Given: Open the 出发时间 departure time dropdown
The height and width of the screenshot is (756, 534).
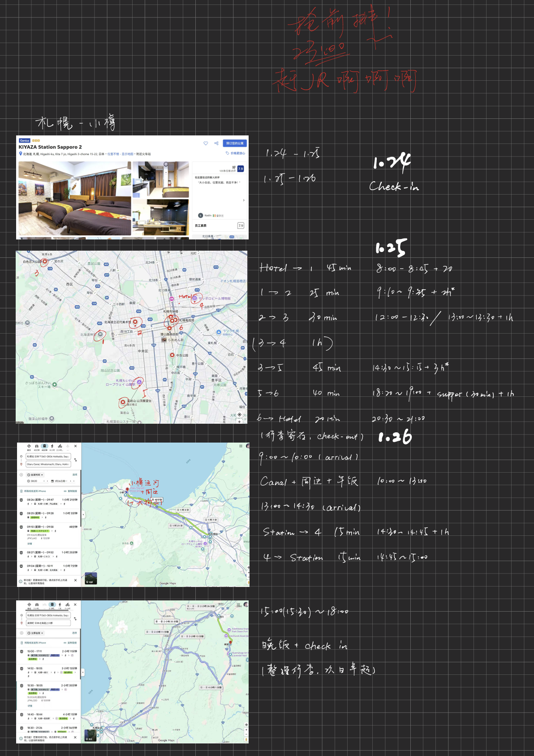Looking at the screenshot, I should [x=35, y=474].
